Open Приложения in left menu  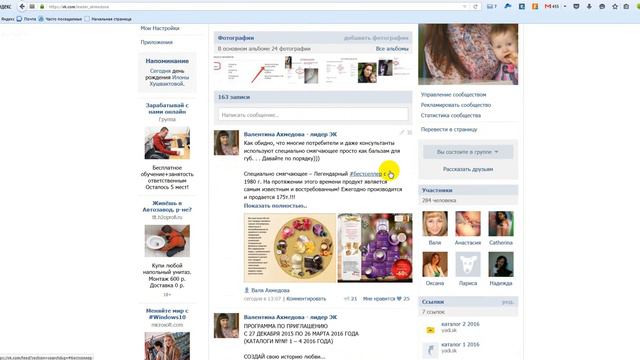coord(157,42)
